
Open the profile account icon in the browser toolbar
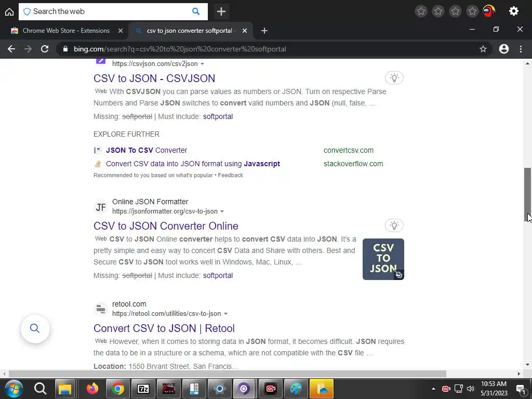(x=504, y=49)
